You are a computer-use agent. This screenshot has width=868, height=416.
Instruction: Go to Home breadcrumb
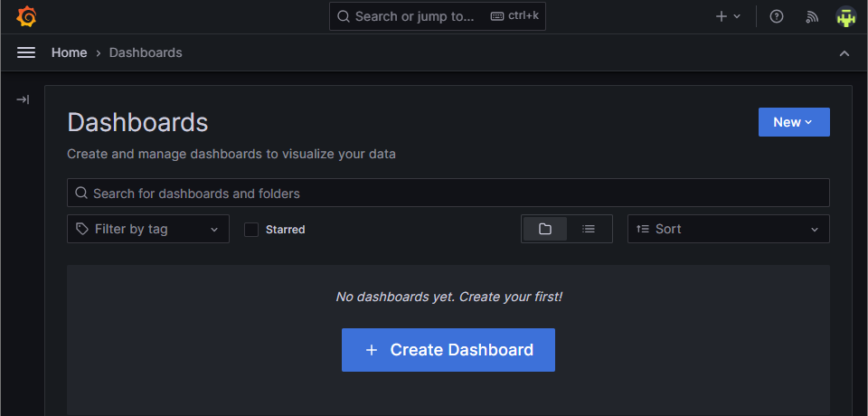click(70, 52)
